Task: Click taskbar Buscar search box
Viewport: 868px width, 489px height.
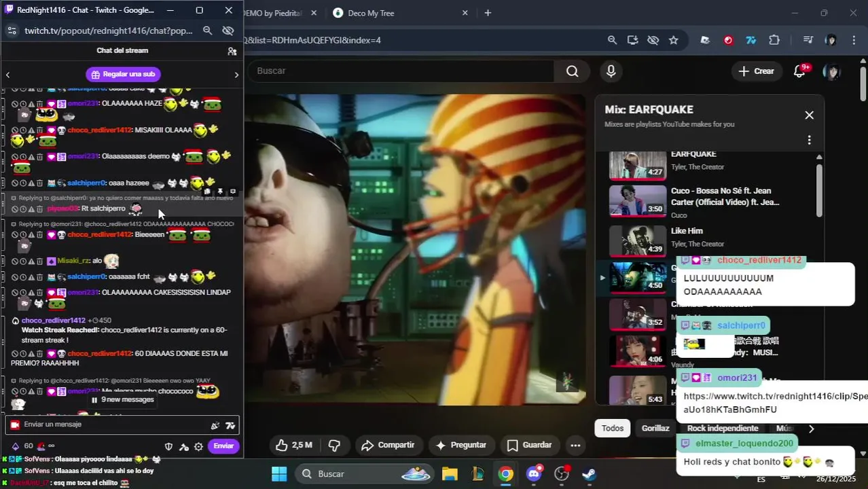Action: coord(364,474)
